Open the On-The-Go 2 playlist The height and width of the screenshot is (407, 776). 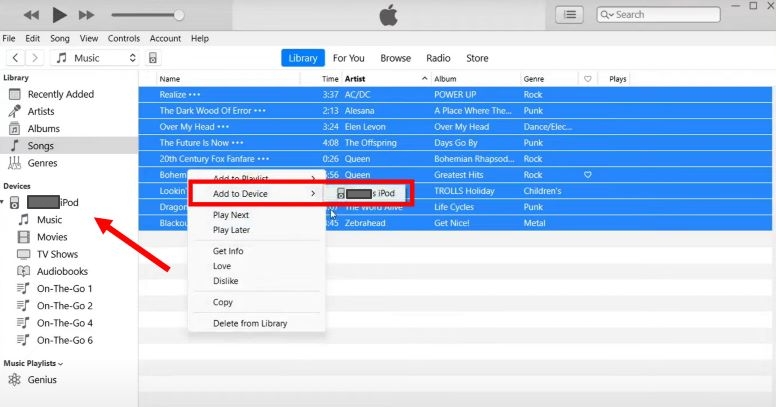(64, 306)
